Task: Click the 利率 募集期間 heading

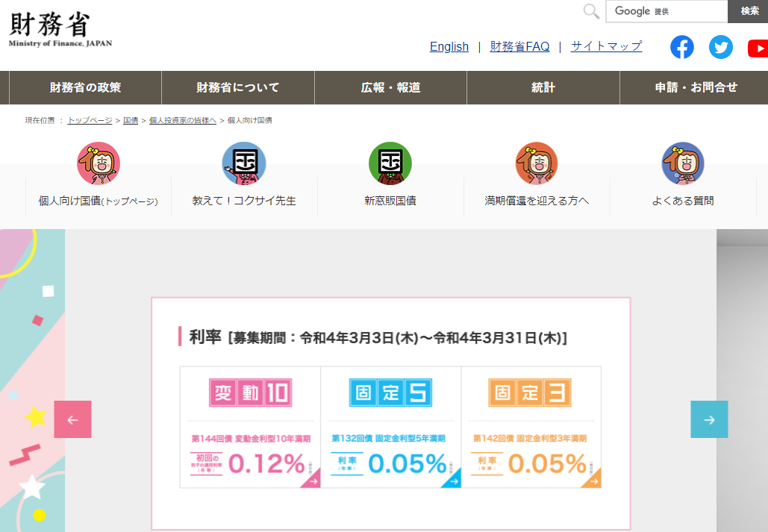Action: (378, 337)
